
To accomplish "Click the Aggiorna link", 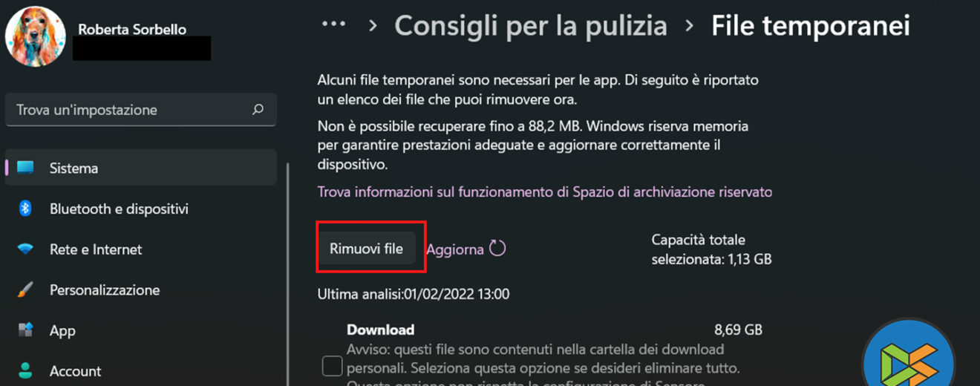I will (455, 249).
